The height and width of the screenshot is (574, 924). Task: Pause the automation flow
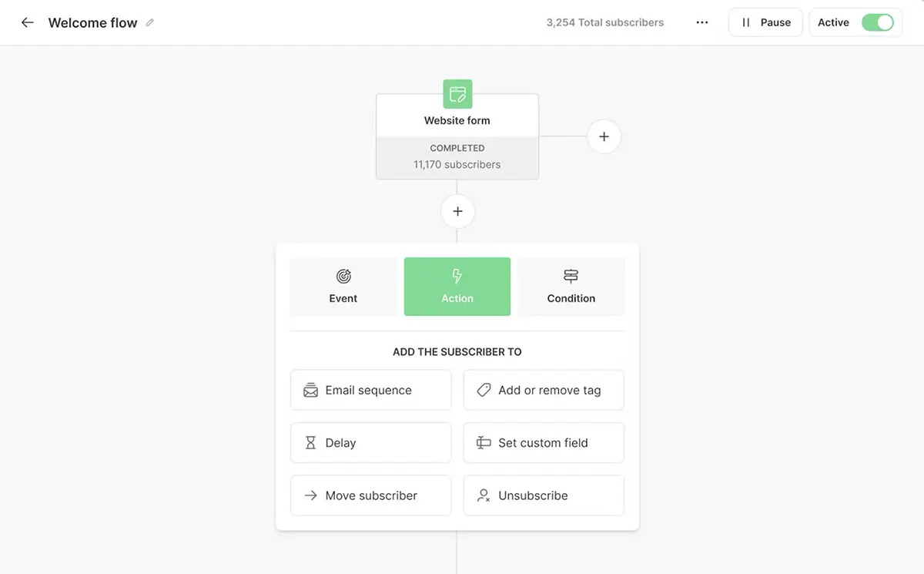pyautogui.click(x=765, y=22)
